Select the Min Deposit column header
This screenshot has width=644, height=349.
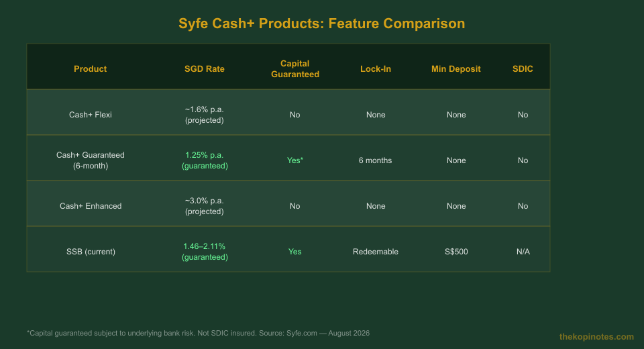(x=456, y=68)
